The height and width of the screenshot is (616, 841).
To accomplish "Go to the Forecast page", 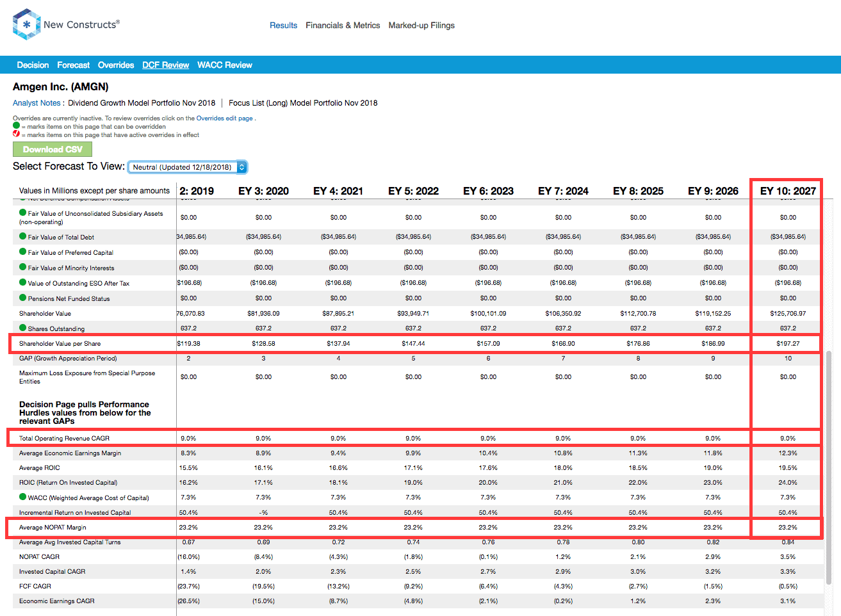I will click(74, 65).
